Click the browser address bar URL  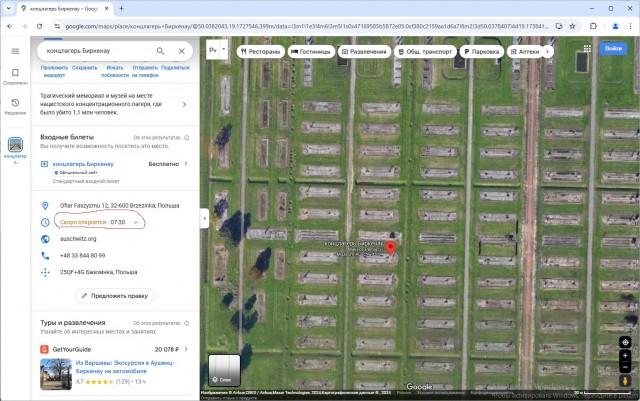[307, 26]
